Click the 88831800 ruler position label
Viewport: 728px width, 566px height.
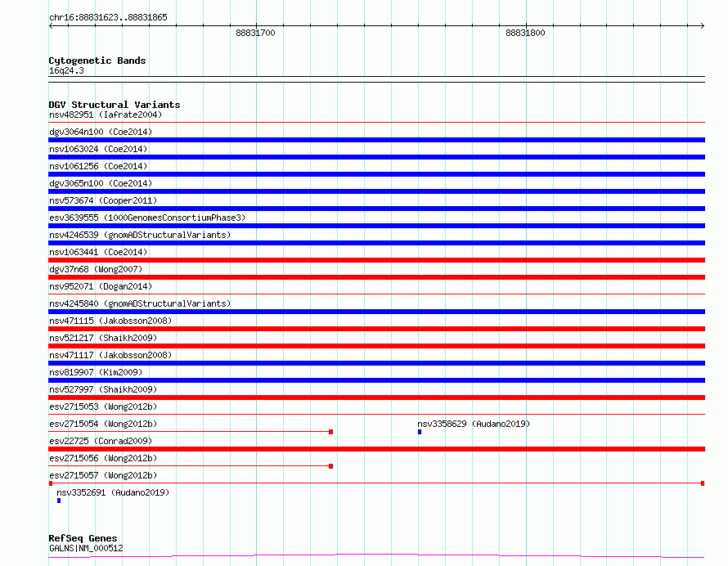[525, 33]
